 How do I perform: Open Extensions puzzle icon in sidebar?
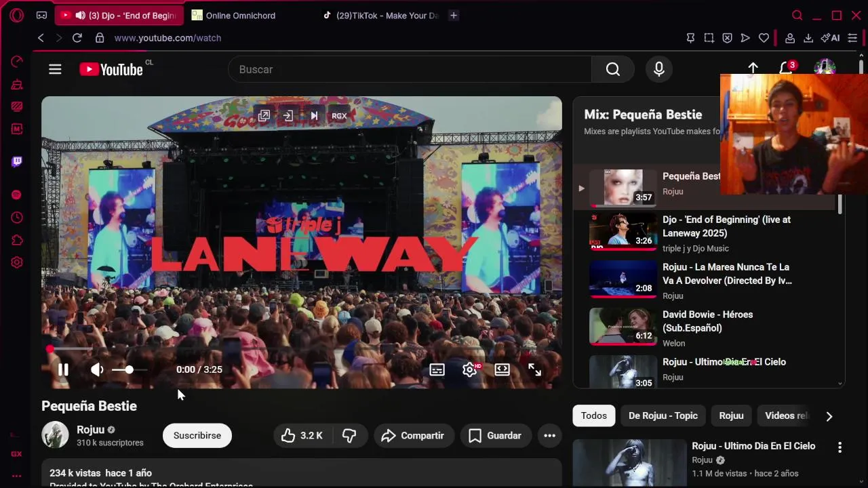tap(17, 240)
